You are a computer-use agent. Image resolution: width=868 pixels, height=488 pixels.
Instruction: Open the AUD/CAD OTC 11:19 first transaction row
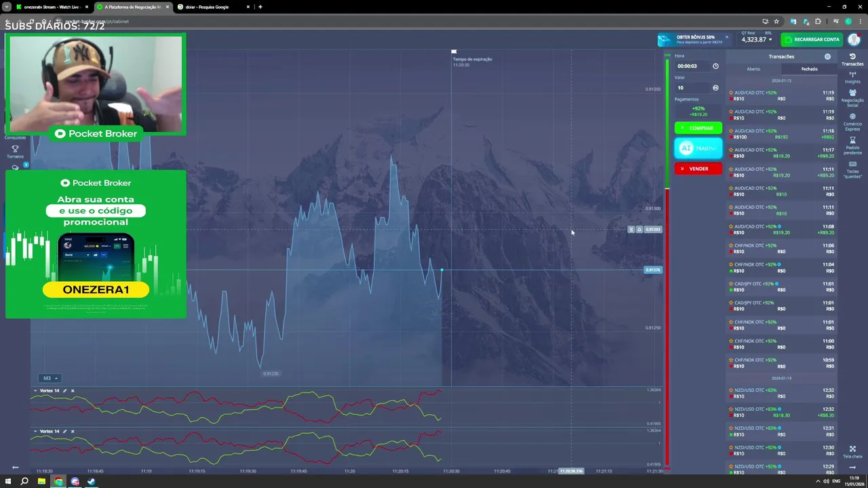[x=781, y=96]
